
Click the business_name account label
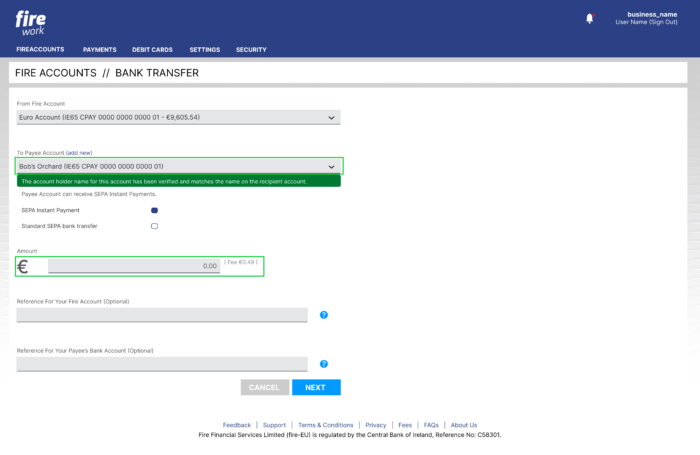point(652,14)
